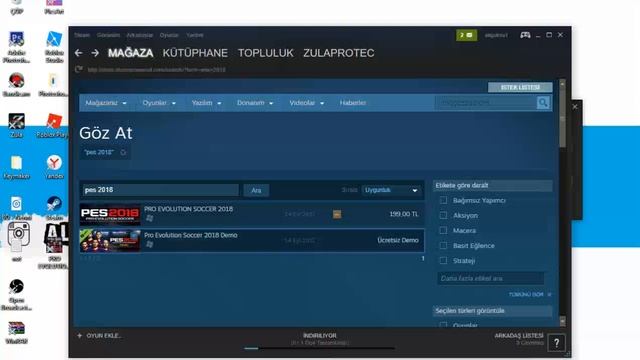Switch to the MAĞAZA tab
Viewport: 640px width, 360px height.
click(131, 53)
